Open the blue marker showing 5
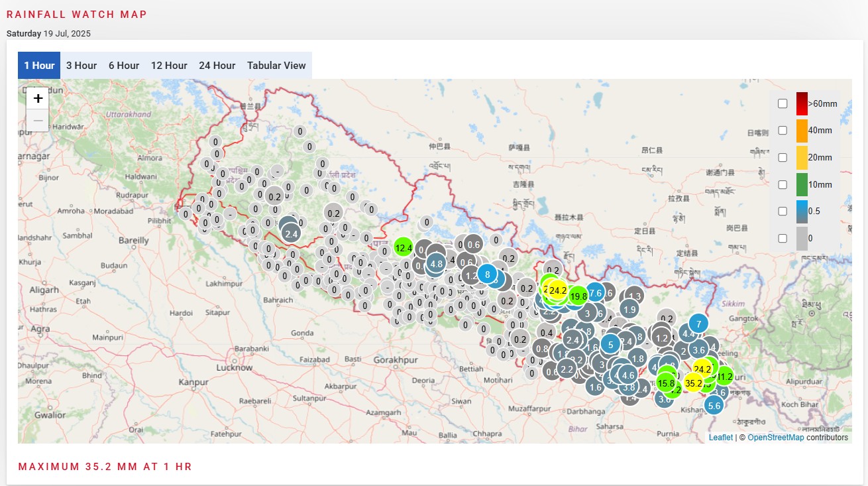868x486 pixels. point(610,344)
